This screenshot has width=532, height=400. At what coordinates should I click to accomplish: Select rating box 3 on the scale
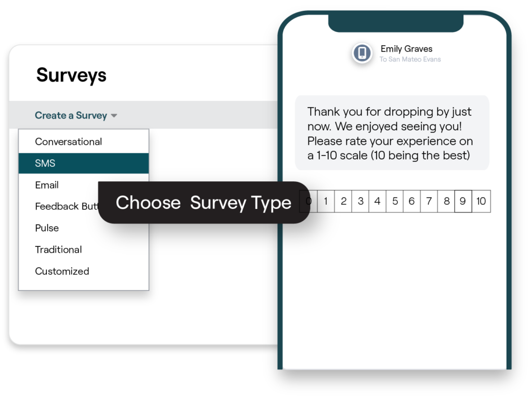(x=360, y=201)
